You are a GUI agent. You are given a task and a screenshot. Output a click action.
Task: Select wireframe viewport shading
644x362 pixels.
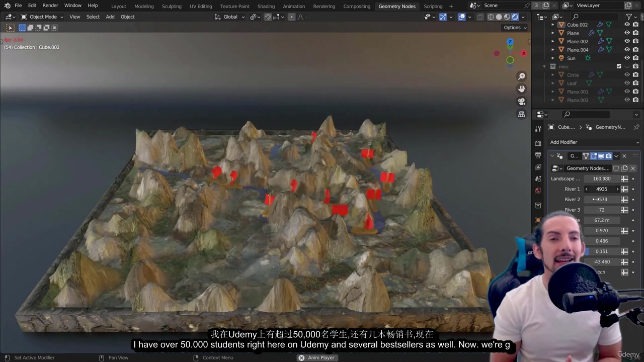pyautogui.click(x=491, y=17)
